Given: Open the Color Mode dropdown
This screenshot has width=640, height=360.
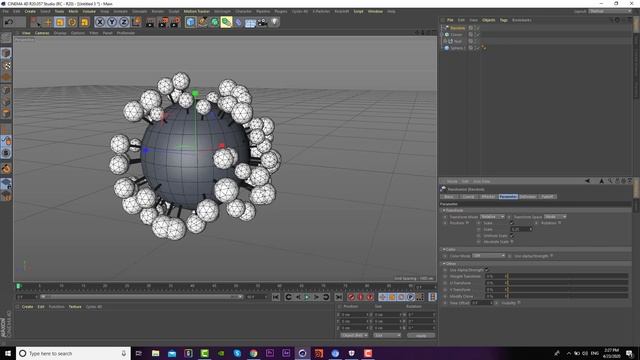Looking at the screenshot, I should coord(489,256).
